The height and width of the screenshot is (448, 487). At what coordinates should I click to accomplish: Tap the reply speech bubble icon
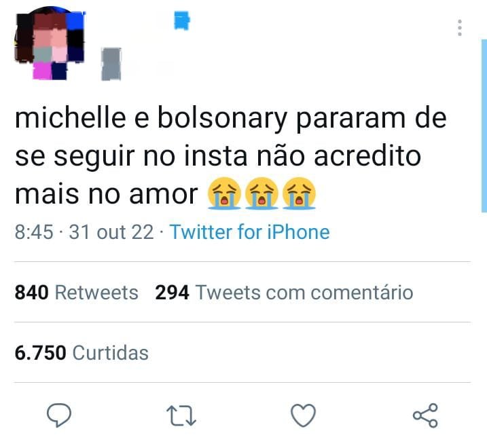click(58, 415)
